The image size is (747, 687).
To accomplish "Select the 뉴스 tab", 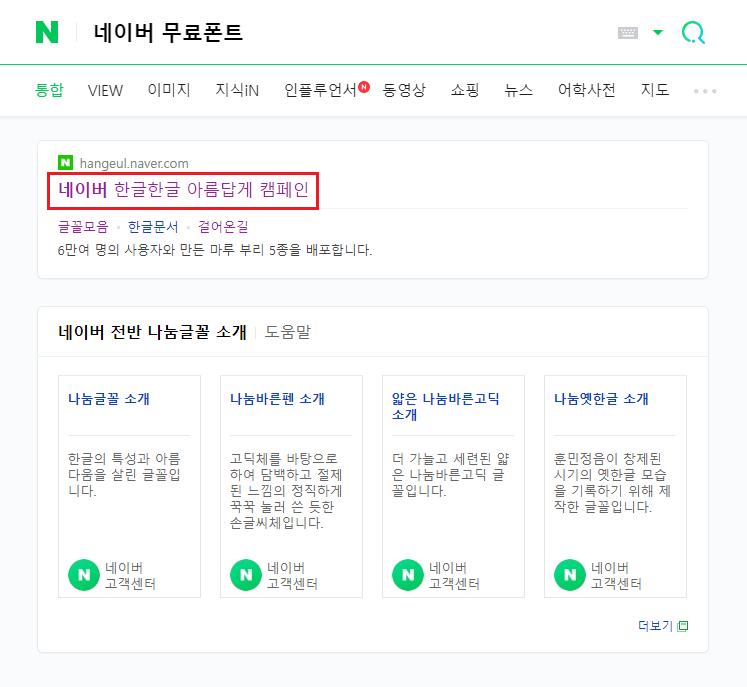I will click(x=518, y=90).
